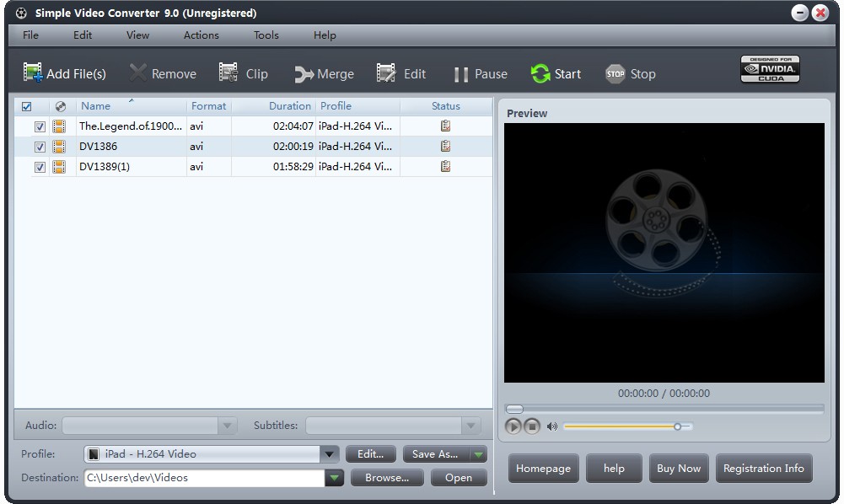This screenshot has width=844, height=504.
Task: Click the status icon for The.Legend.of.1900 row
Action: tap(446, 126)
